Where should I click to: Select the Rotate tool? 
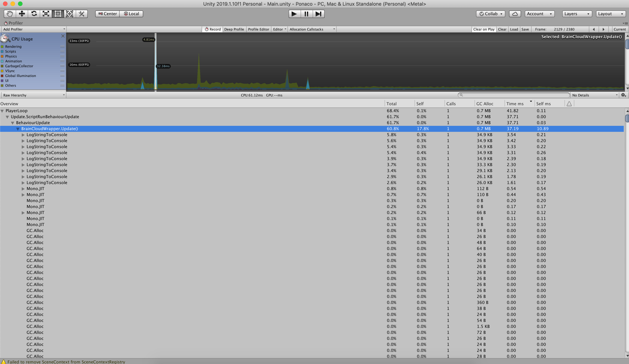(34, 14)
